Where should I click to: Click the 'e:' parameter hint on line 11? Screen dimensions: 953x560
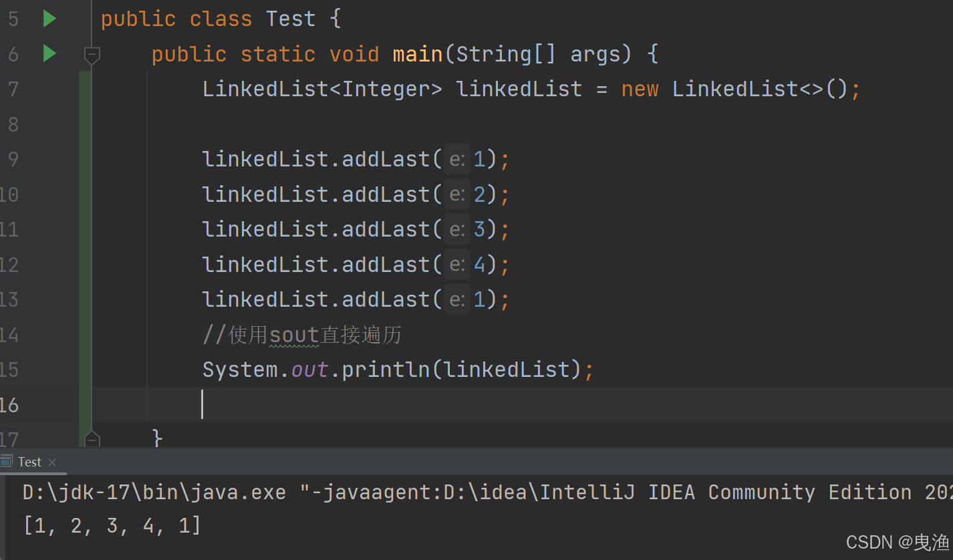coord(457,229)
